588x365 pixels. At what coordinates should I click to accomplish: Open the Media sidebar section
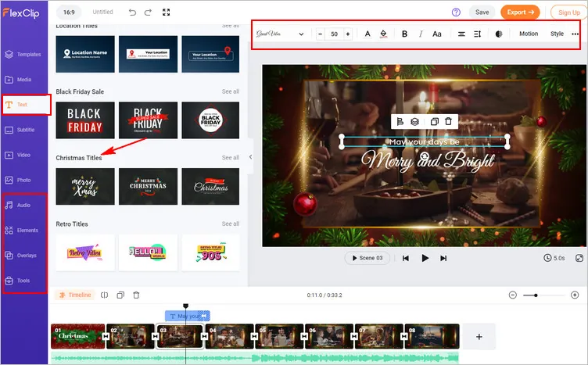[x=19, y=80]
